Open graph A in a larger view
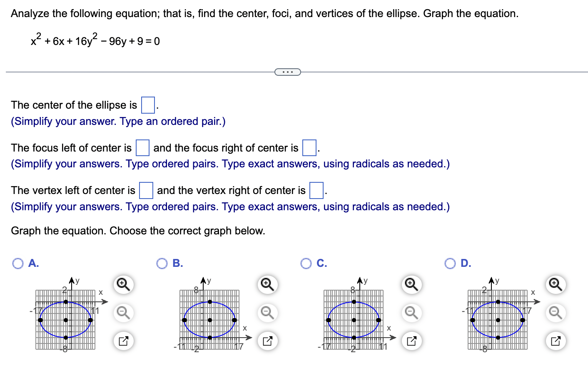The width and height of the screenshot is (588, 378). tap(123, 341)
